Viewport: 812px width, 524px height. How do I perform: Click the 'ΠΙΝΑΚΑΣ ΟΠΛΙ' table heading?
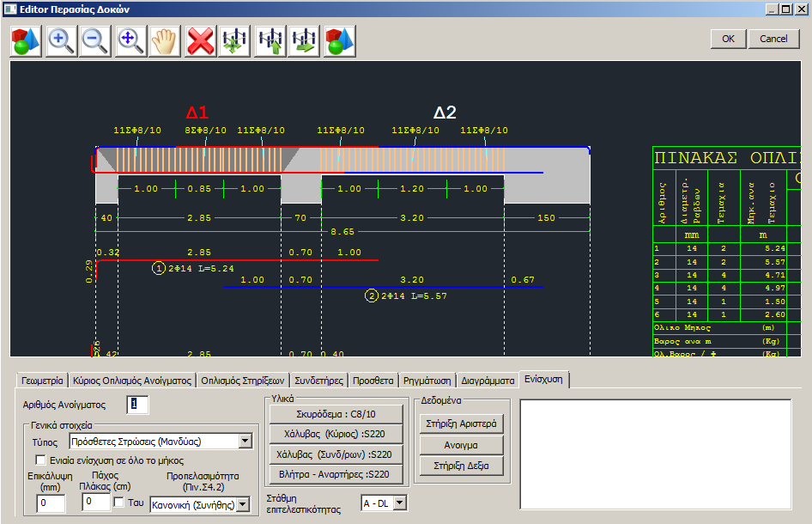pyautogui.click(x=727, y=157)
